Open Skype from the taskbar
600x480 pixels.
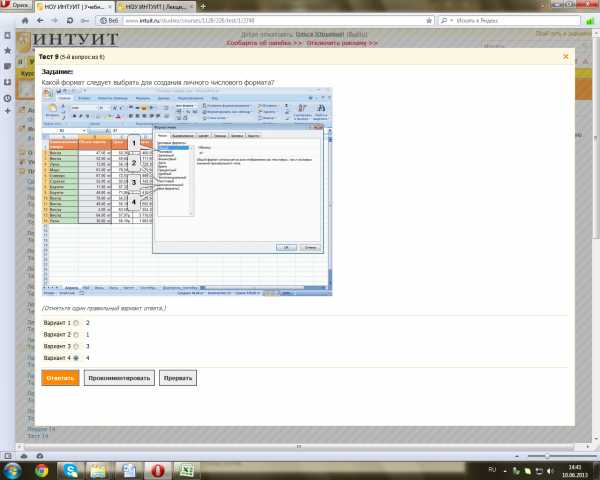70,470
